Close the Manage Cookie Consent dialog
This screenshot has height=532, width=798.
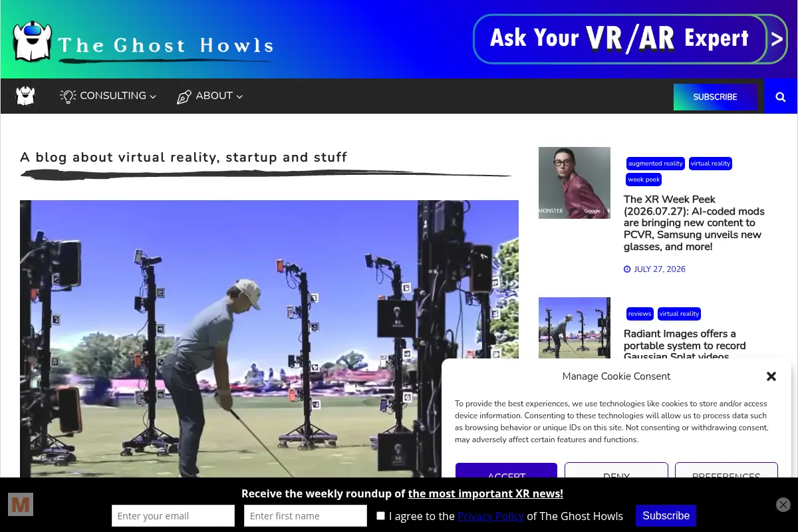pos(771,376)
